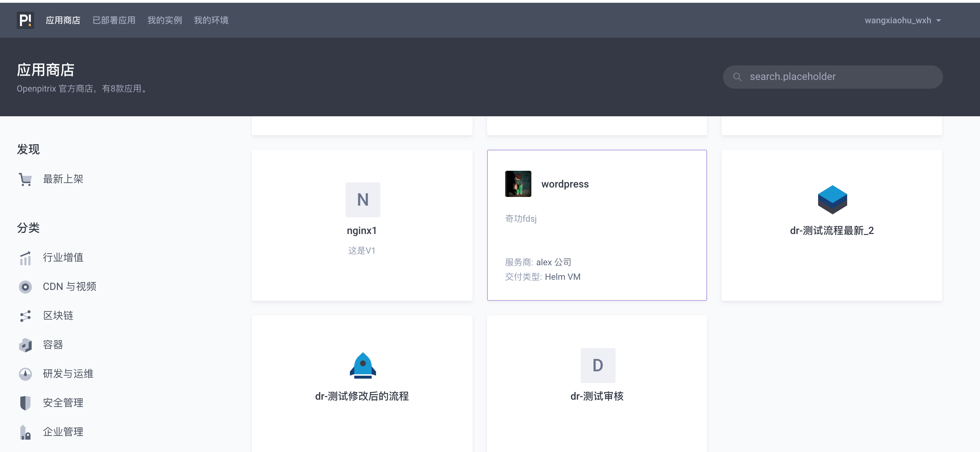Select the 安全管理 shield icon
980x452 pixels.
click(25, 403)
